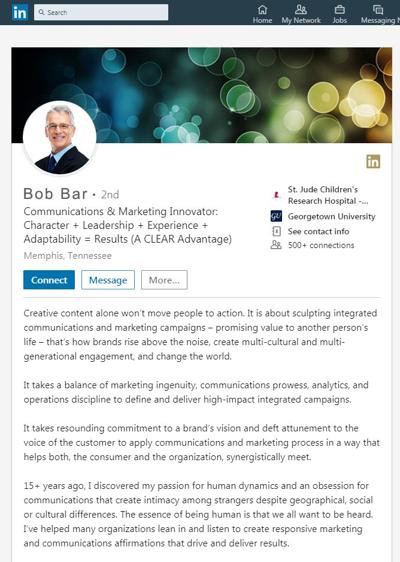400x562 pixels.
Task: Click the Message button
Action: 108,280
